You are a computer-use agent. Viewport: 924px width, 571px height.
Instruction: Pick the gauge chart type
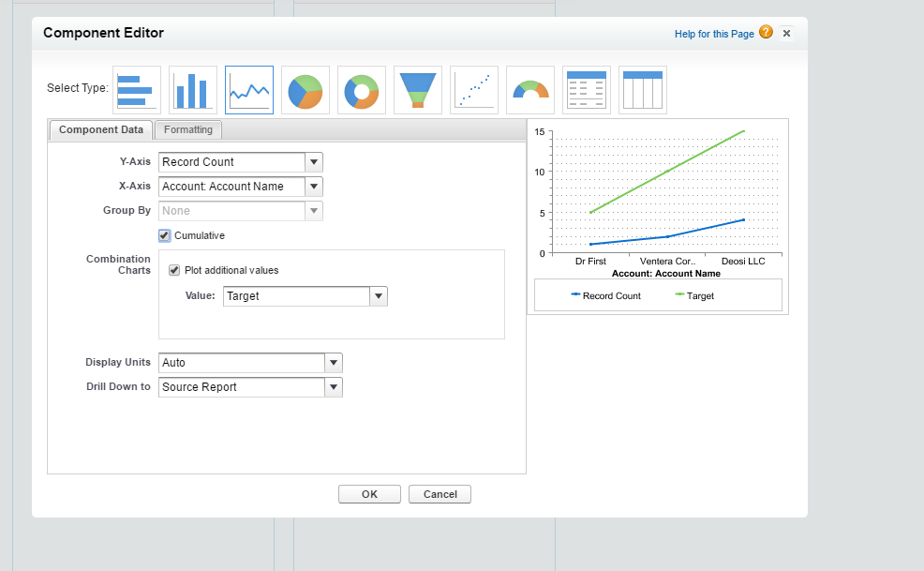(530, 90)
